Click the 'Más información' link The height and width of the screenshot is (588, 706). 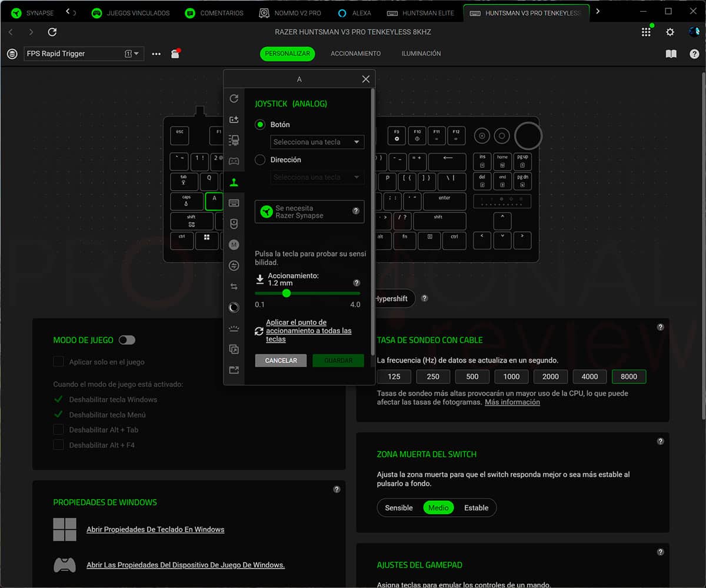(x=512, y=402)
